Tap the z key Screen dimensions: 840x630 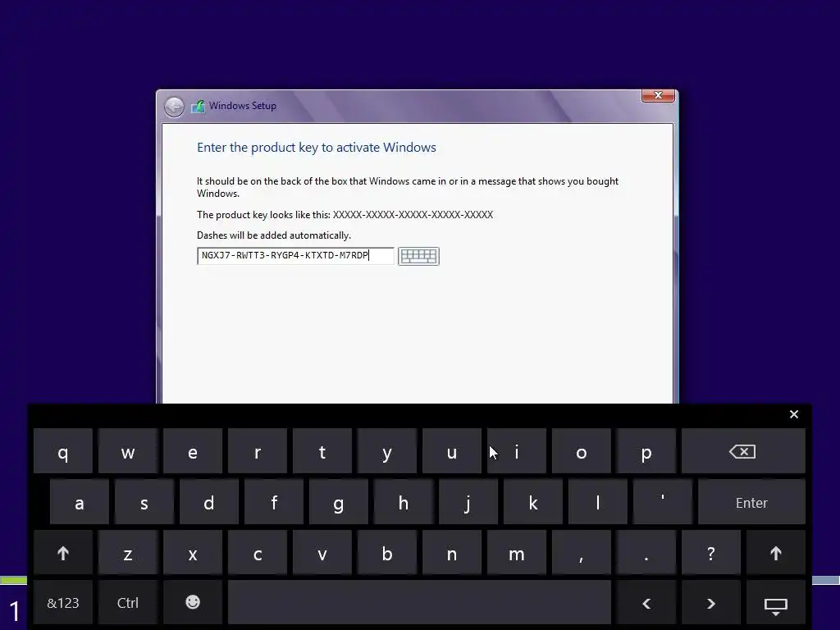127,553
